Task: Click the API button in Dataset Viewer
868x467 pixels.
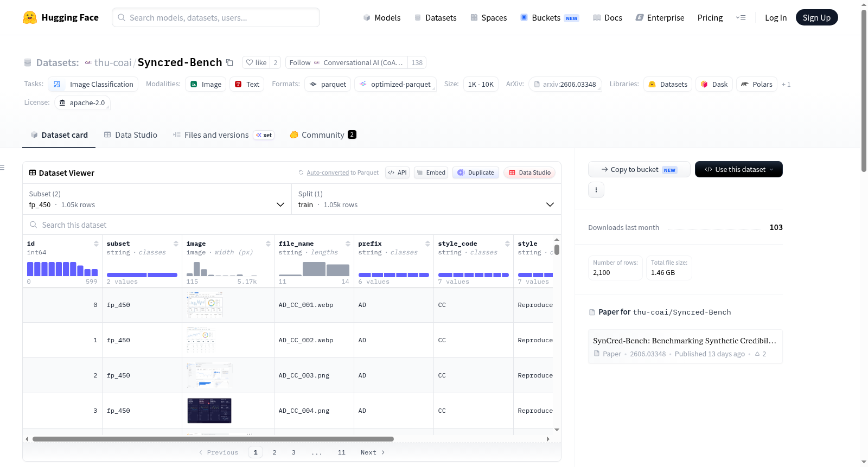Action: point(397,172)
